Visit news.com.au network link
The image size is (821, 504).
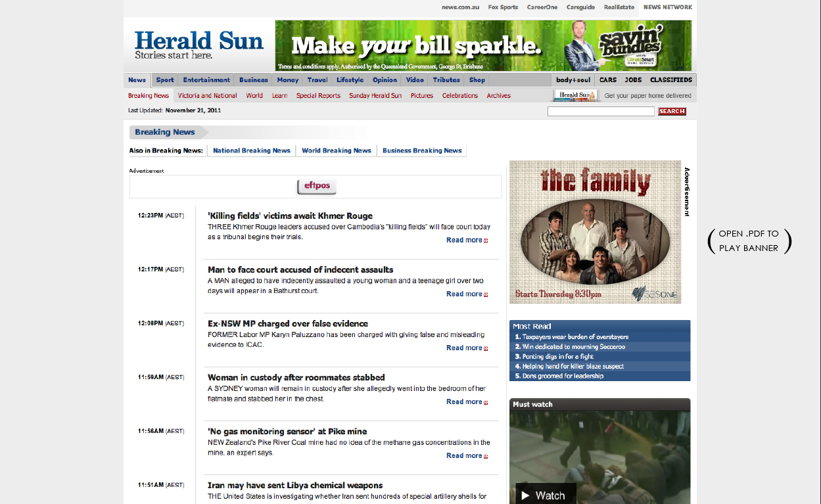(x=460, y=8)
